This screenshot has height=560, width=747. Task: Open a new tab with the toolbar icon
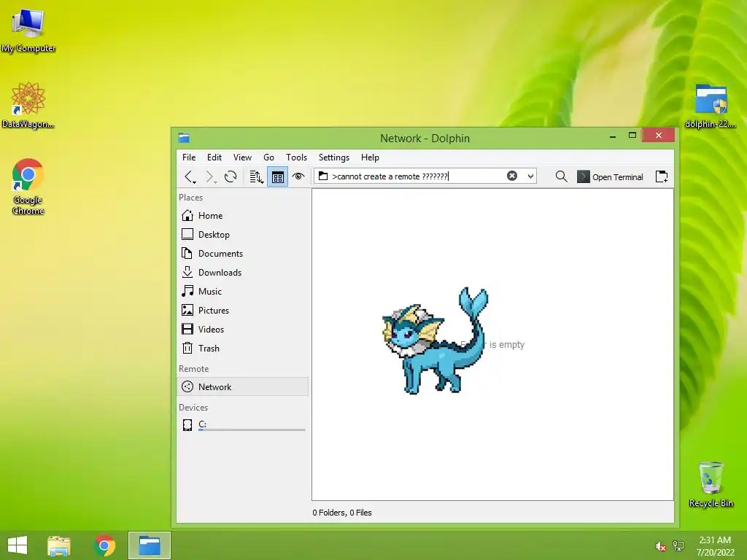tap(661, 176)
